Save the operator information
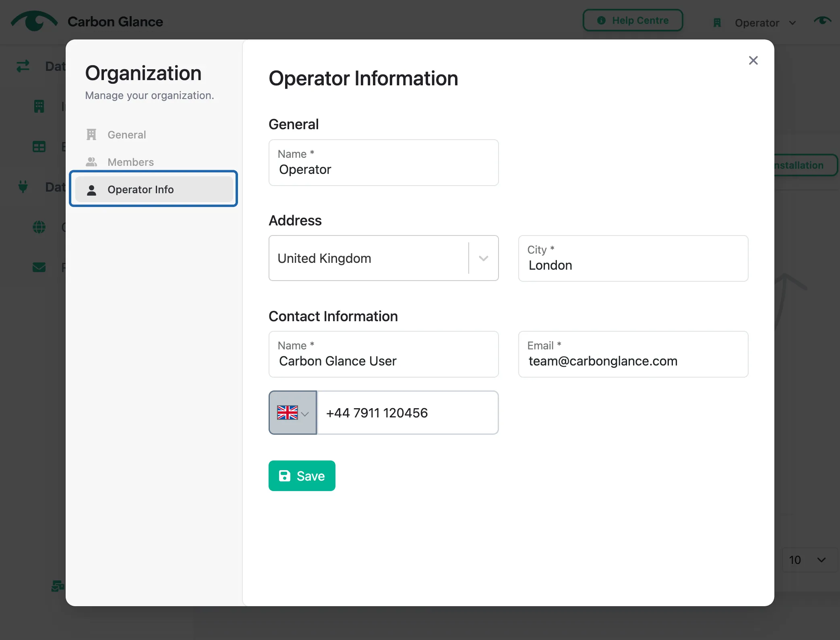Screen dimensions: 840x640 (x=302, y=476)
